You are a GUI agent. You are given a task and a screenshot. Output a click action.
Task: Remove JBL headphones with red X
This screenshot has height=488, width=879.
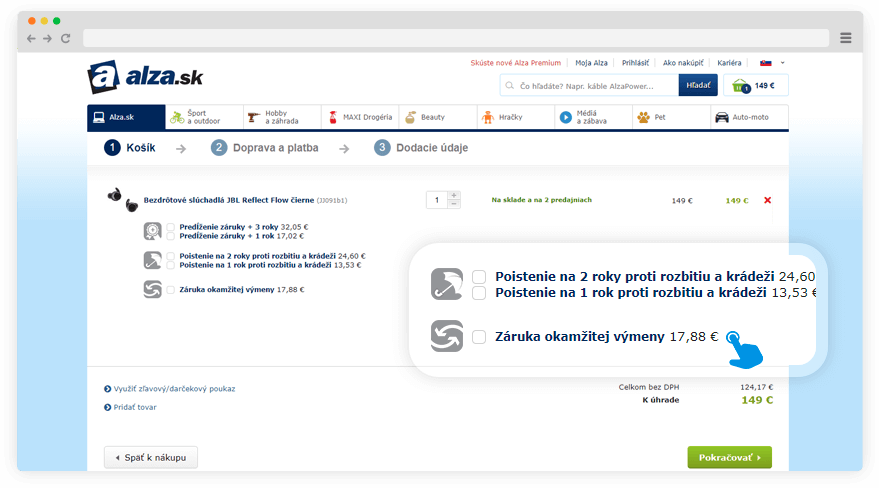coord(767,200)
